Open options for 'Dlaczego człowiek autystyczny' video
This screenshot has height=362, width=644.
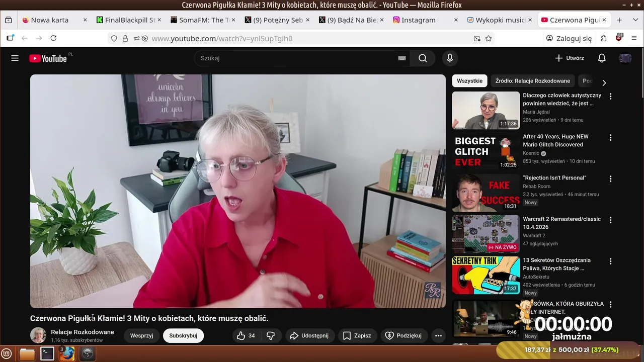pyautogui.click(x=611, y=96)
